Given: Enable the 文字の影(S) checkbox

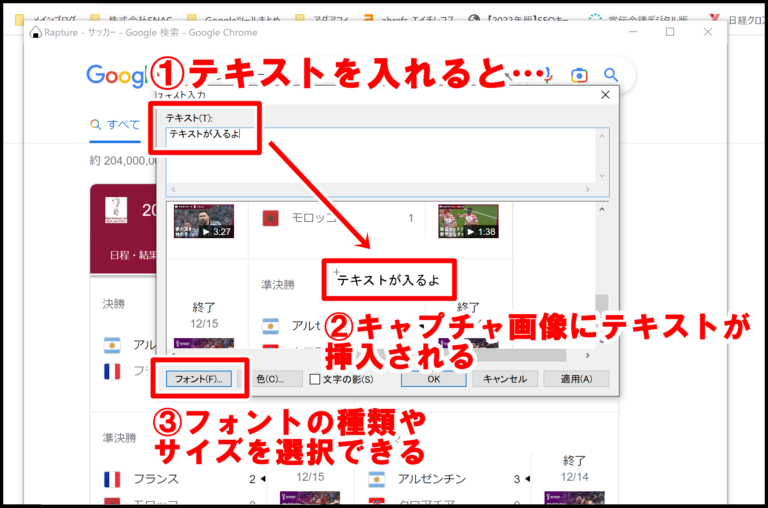Looking at the screenshot, I should 315,380.
